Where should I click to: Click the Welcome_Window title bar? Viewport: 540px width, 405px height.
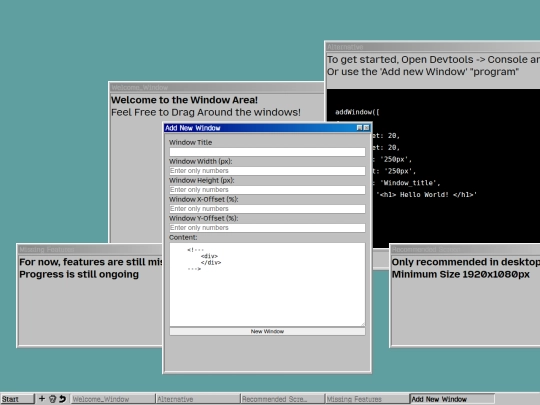(216, 87)
